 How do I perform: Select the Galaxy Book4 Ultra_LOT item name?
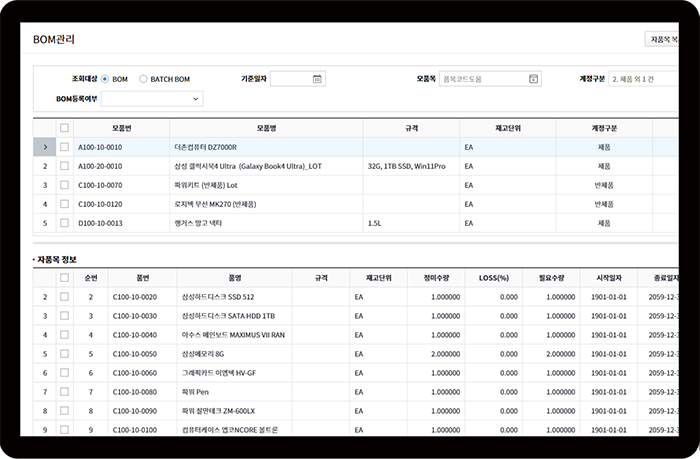(248, 166)
